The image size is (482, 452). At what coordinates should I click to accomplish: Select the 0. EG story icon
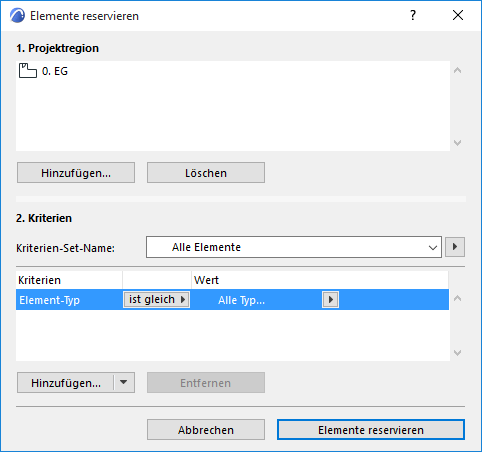[x=28, y=71]
